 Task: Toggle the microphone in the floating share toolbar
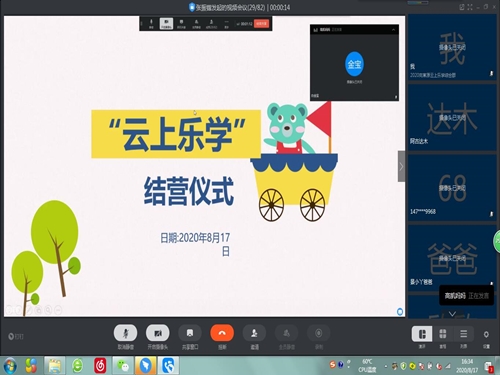[x=151, y=23]
